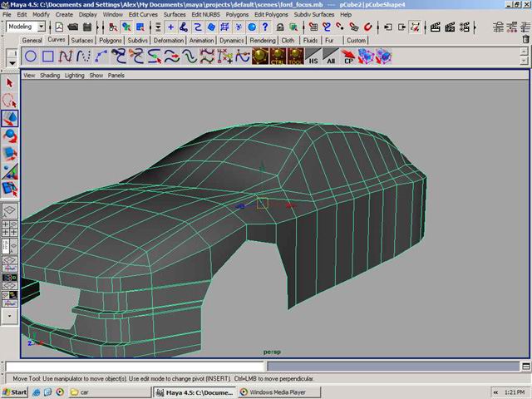532x399 pixels.
Task: Click the CP shelf button
Action: tap(349, 57)
